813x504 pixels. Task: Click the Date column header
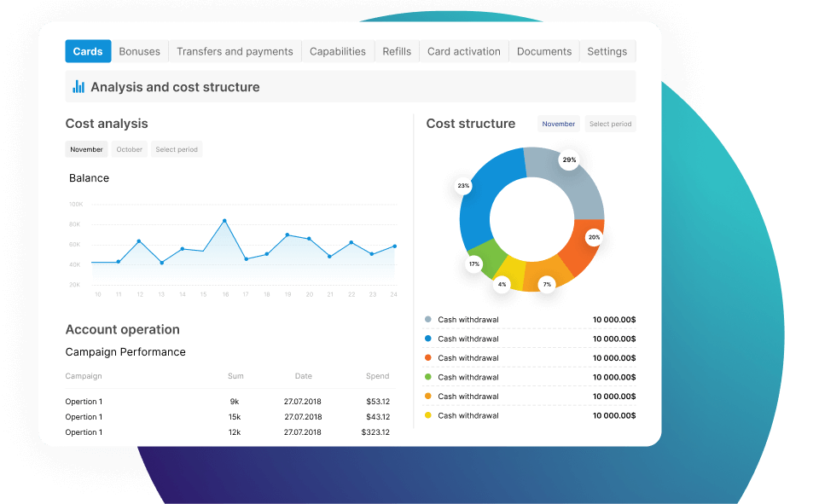click(304, 376)
